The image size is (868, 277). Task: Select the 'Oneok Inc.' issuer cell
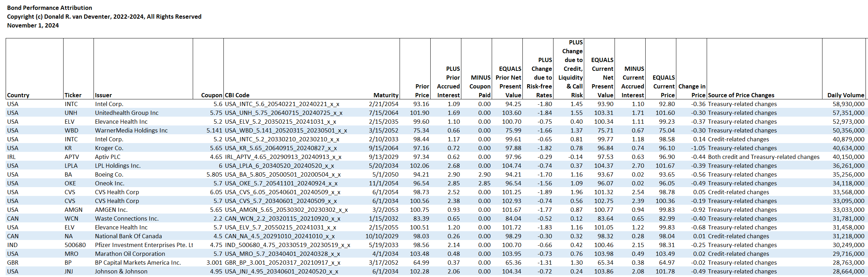[x=110, y=183]
